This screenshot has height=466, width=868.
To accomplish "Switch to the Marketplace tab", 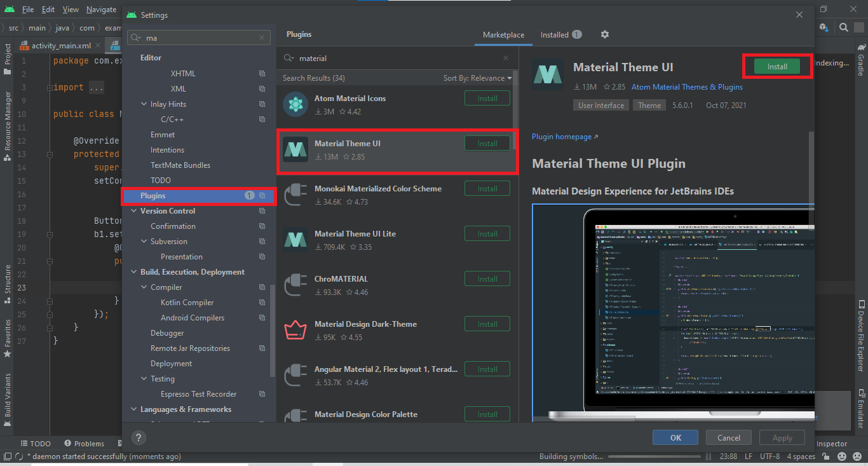I will pyautogui.click(x=503, y=35).
